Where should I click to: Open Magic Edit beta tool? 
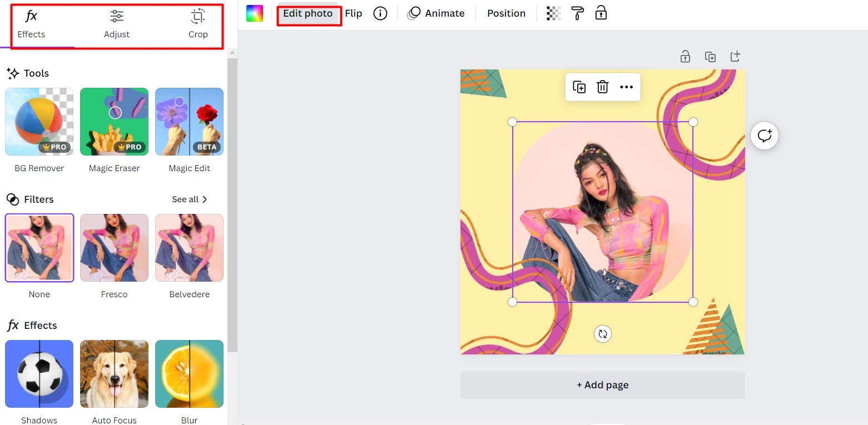coord(189,122)
